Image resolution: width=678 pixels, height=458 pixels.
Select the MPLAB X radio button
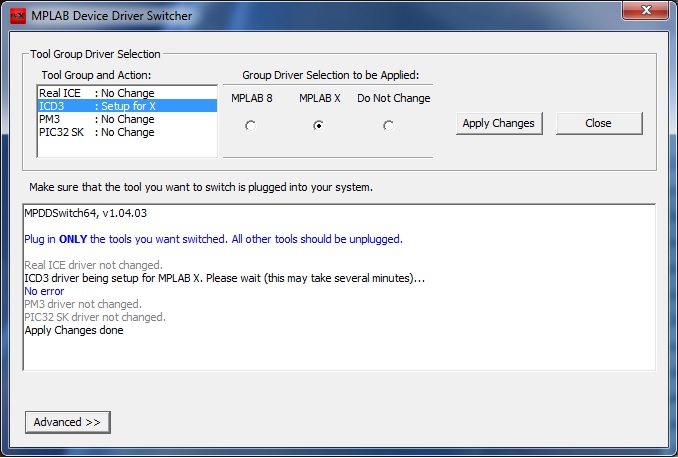coord(318,126)
